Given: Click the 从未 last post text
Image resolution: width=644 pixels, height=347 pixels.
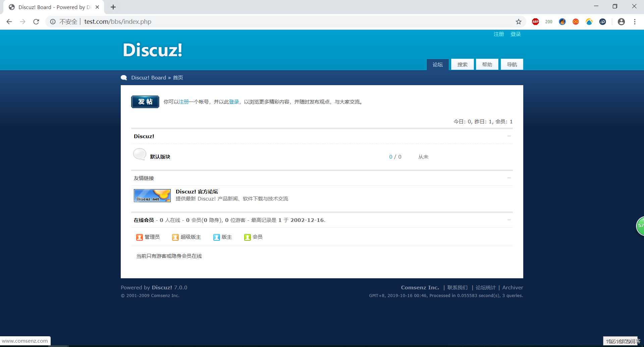Looking at the screenshot, I should (423, 157).
